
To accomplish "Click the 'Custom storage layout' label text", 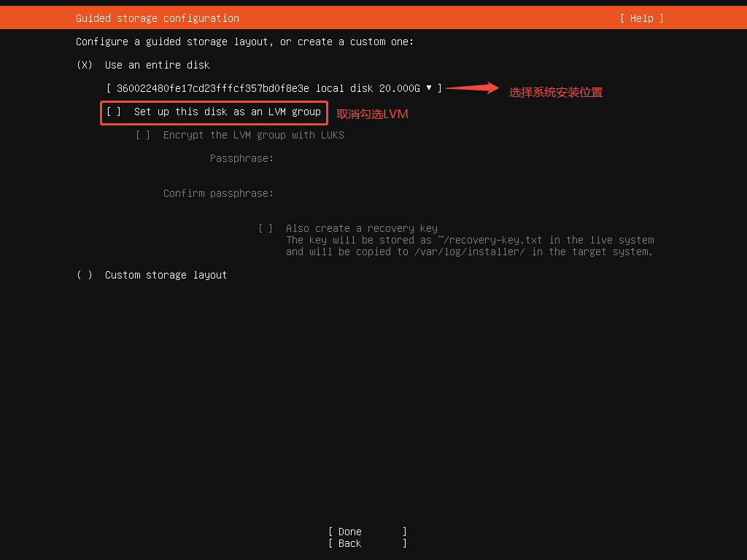I will pyautogui.click(x=166, y=275).
